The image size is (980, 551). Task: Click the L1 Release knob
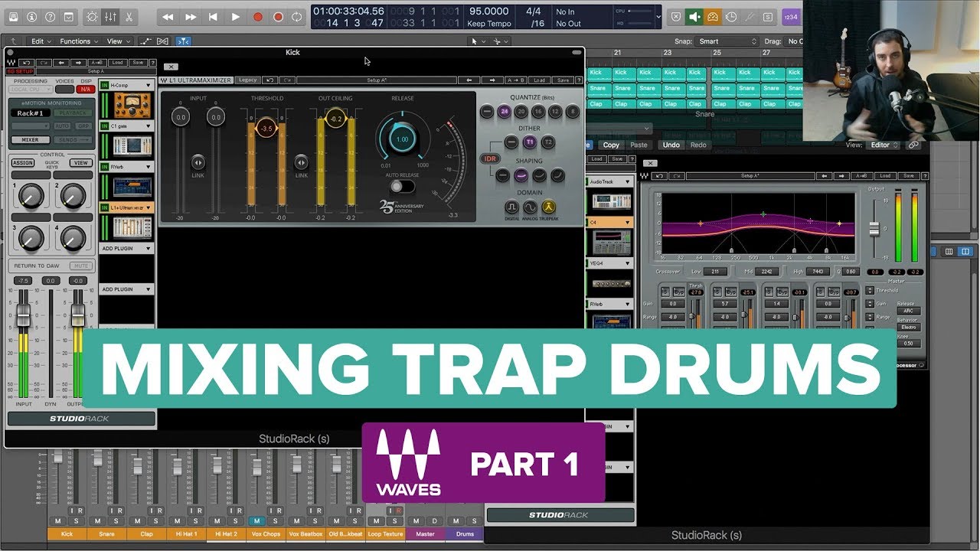click(402, 139)
